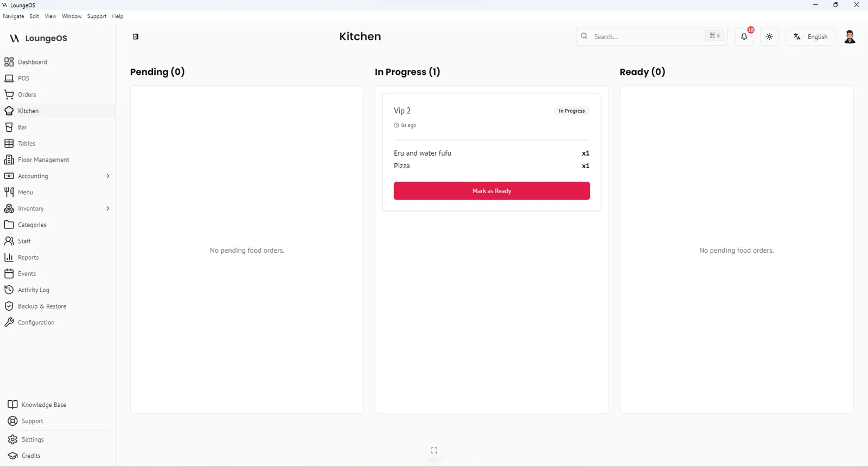868x467 pixels.
Task: Open Menu via fork and knife icon
Action: click(9, 192)
